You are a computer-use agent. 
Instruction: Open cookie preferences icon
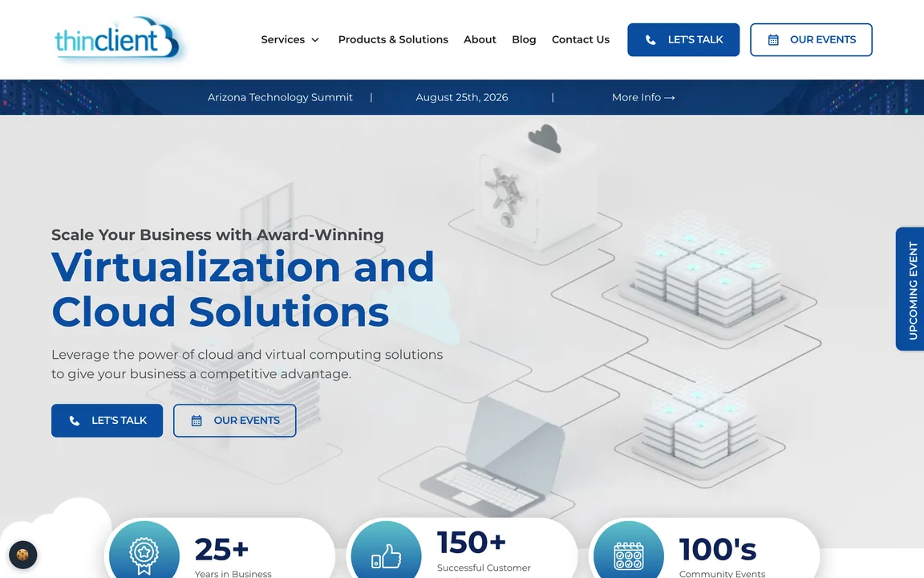click(23, 555)
